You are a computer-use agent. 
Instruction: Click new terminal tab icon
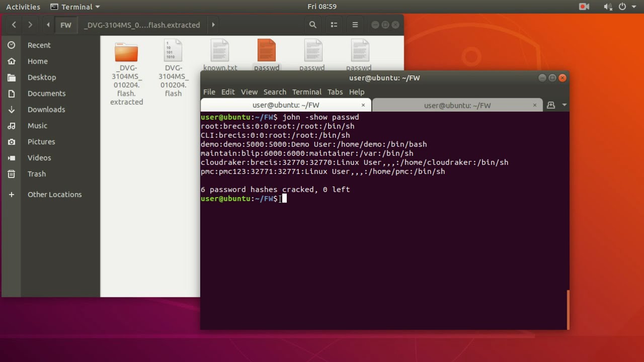tap(551, 105)
